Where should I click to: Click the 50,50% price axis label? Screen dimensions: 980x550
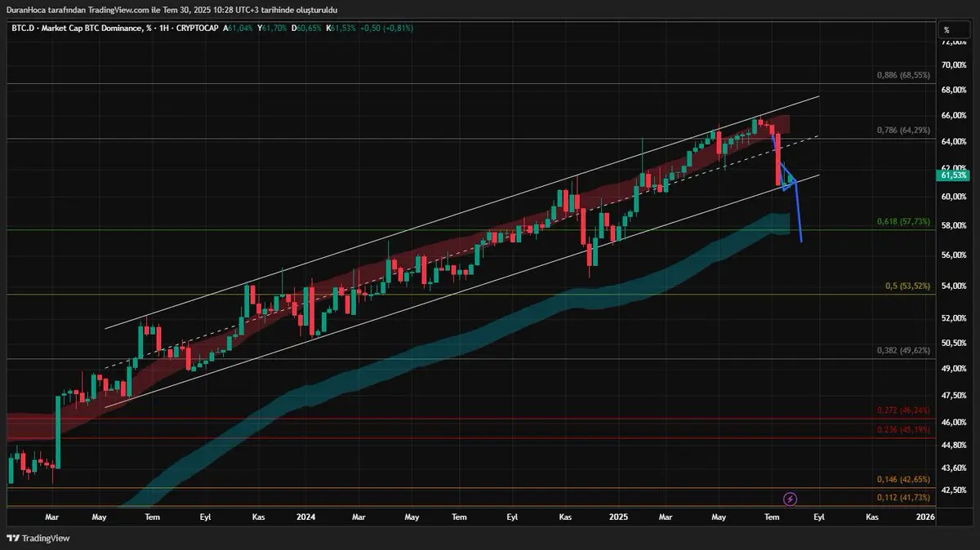(x=953, y=343)
